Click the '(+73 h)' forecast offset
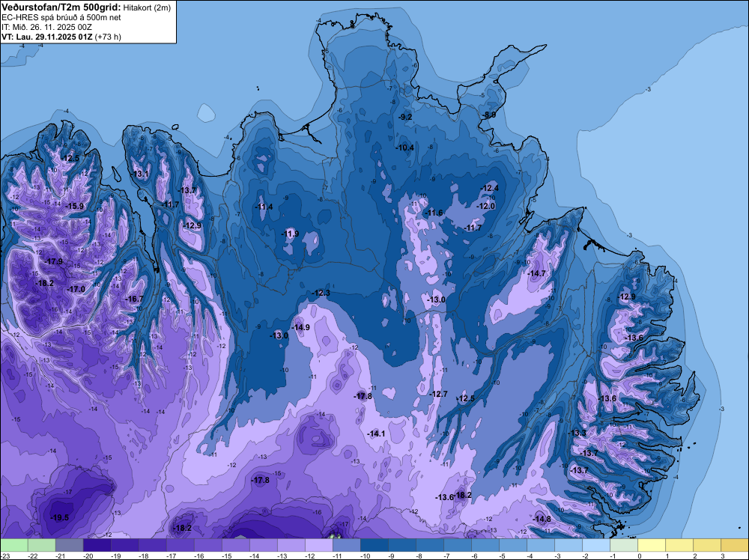Image resolution: width=749 pixels, height=560 pixels. (x=107, y=37)
